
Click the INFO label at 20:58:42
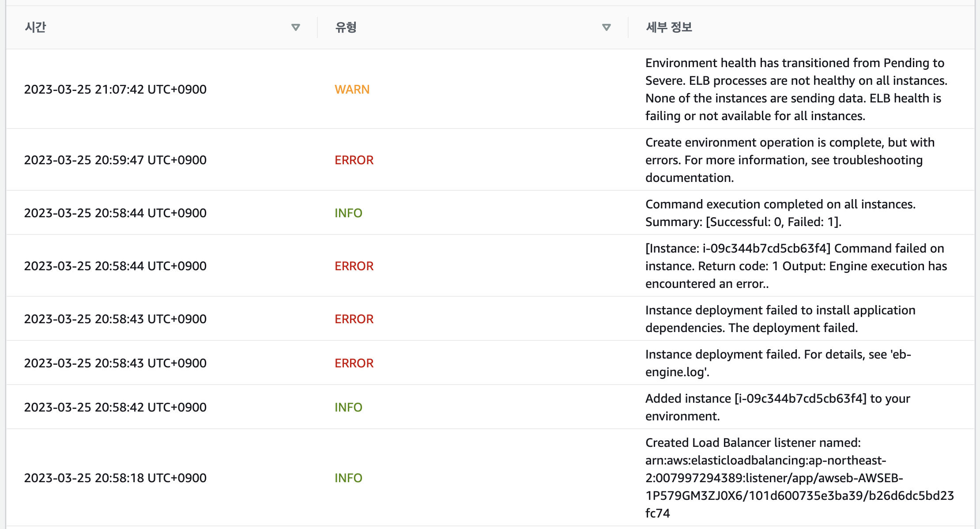pyautogui.click(x=348, y=407)
